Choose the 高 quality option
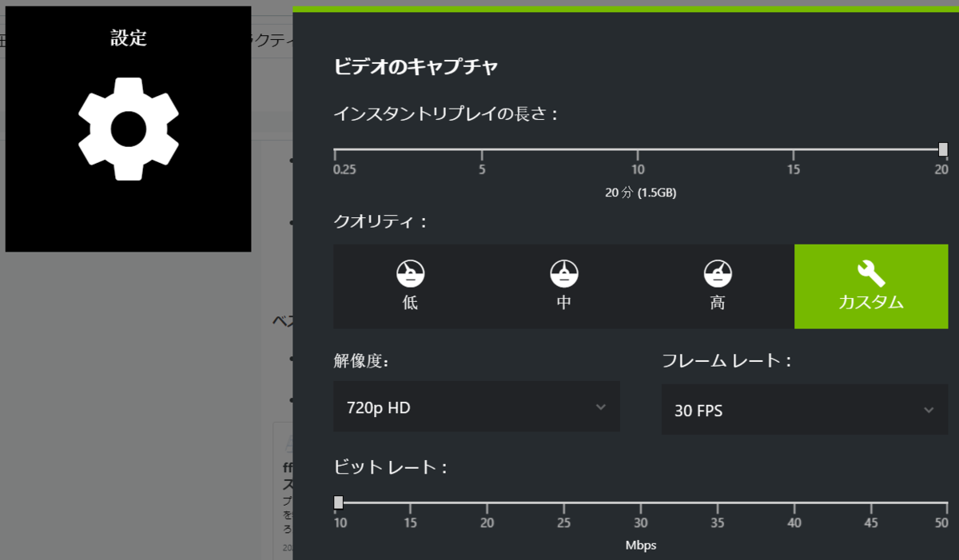Viewport: 959px width, 560px height. (717, 286)
